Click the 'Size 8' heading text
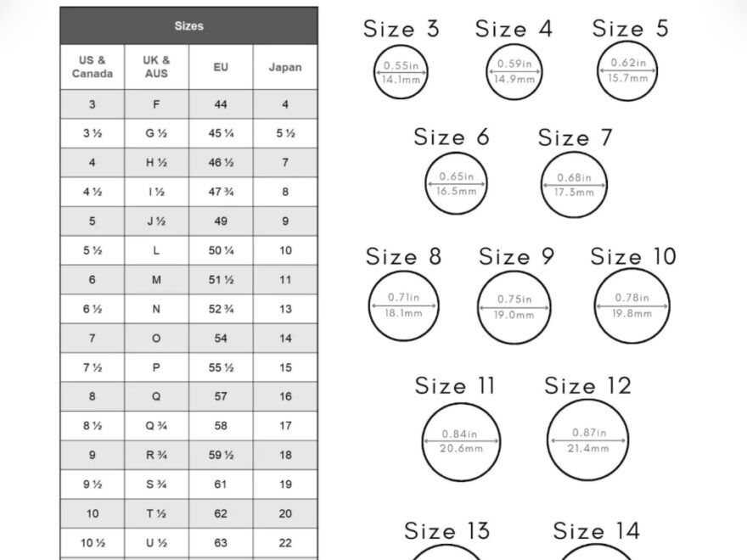 coord(403,256)
